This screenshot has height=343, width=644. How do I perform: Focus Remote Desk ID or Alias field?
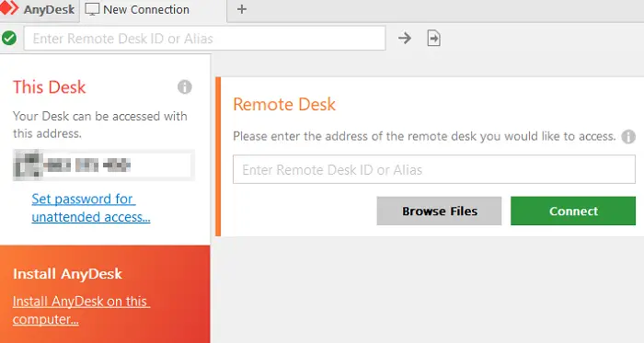click(x=434, y=169)
